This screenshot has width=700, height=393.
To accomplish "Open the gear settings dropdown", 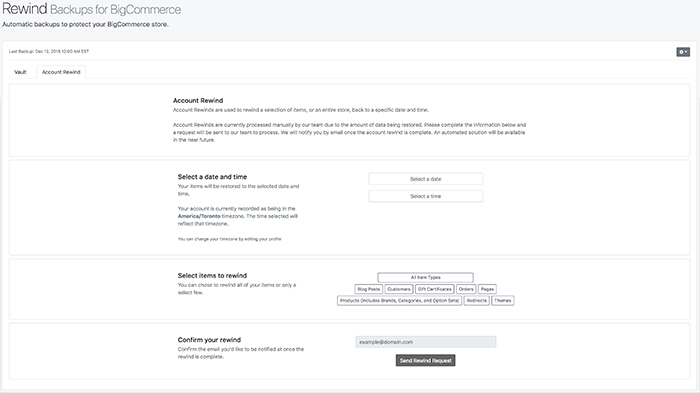I will pos(683,52).
